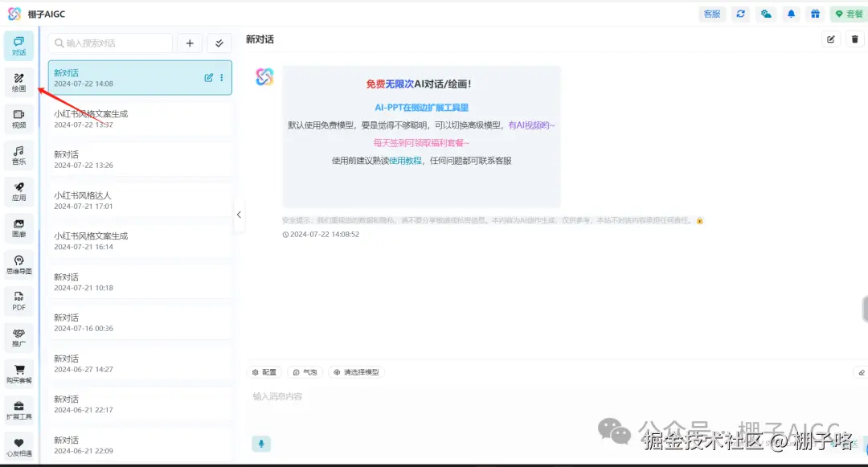The image size is (868, 467).
Task: Collapse the conversation list panel
Action: coord(239,215)
